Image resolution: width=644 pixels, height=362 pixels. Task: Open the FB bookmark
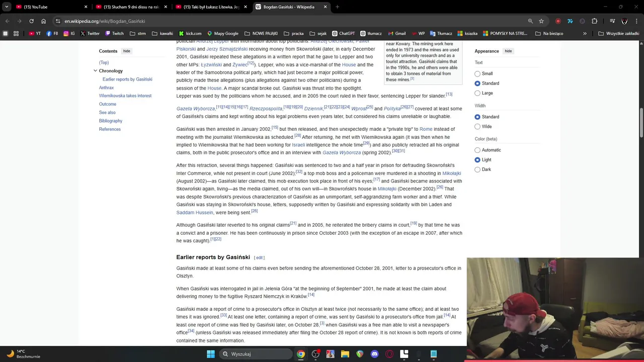click(x=52, y=34)
